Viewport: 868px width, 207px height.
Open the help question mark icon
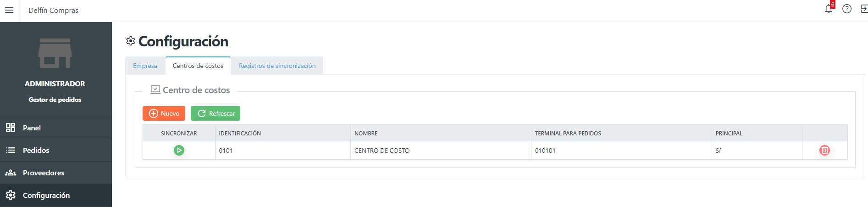tap(847, 9)
